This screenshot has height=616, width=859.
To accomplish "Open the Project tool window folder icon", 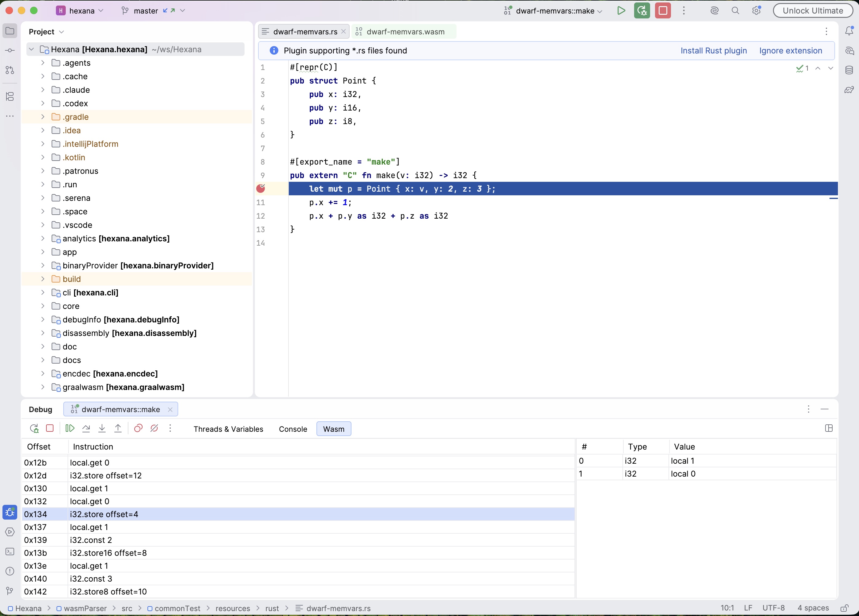I will 10,31.
